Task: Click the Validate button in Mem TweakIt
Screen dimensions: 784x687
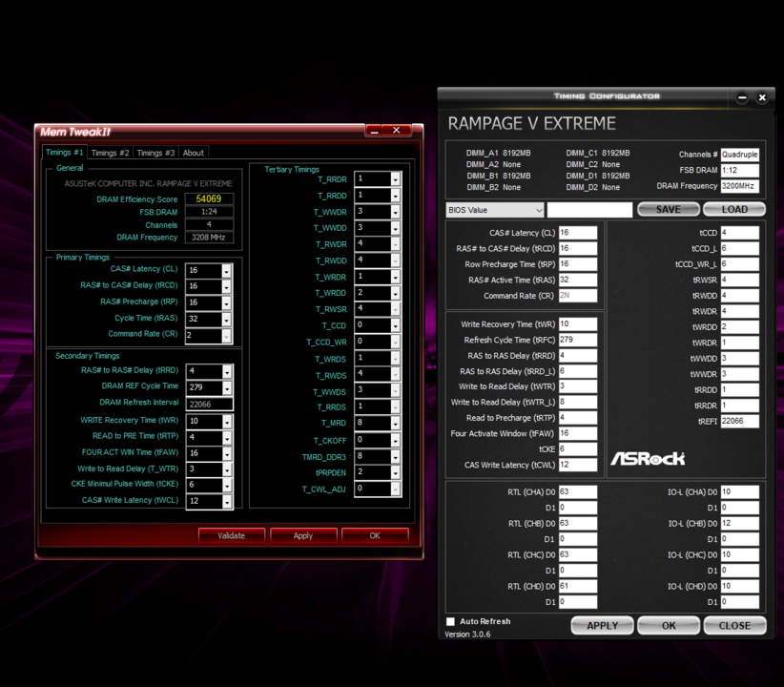Action: click(232, 535)
